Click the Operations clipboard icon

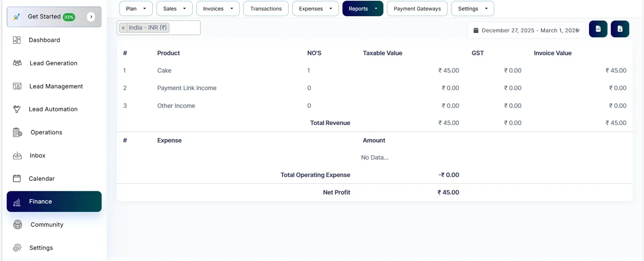tap(17, 133)
